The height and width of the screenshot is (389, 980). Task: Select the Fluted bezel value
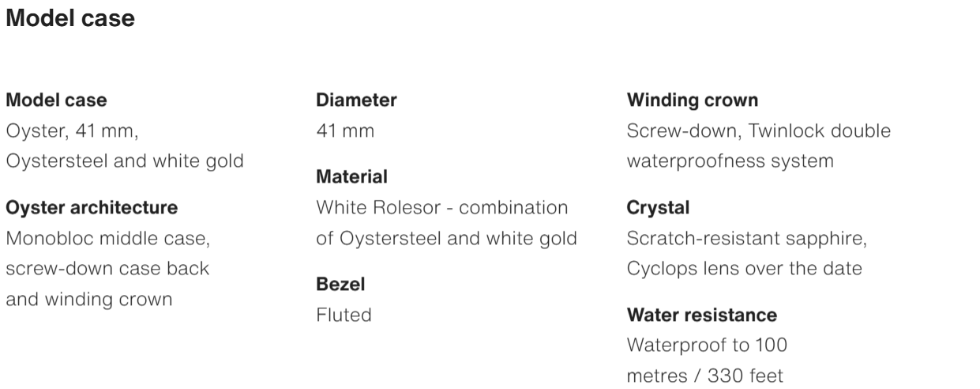(344, 315)
